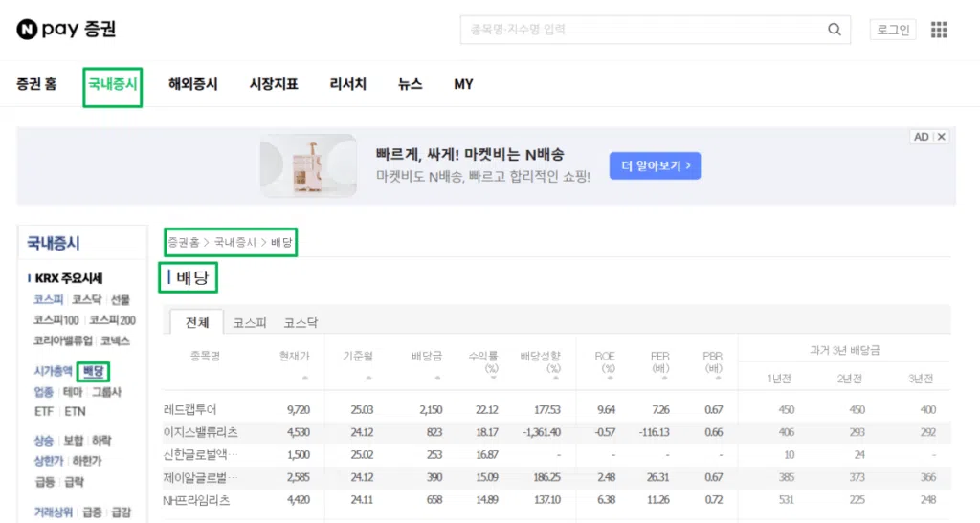Open 보합 sidebar link
980x523 pixels.
pyautogui.click(x=73, y=441)
